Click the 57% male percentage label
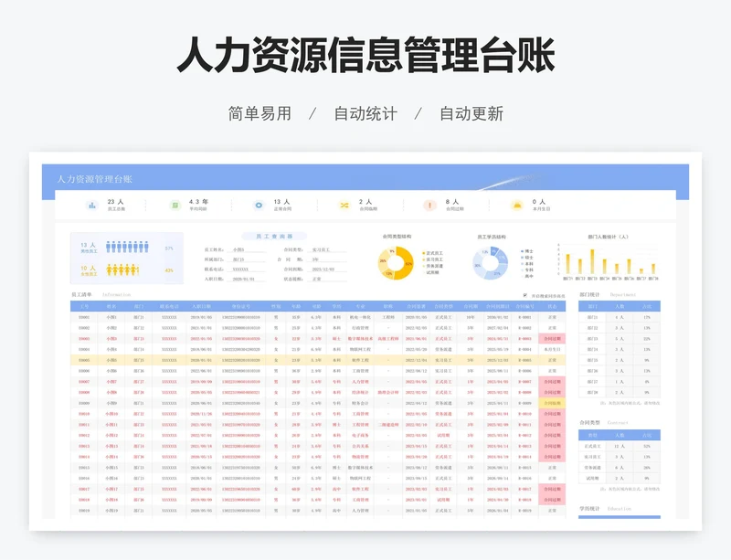This screenshot has height=560, width=731. (x=169, y=248)
